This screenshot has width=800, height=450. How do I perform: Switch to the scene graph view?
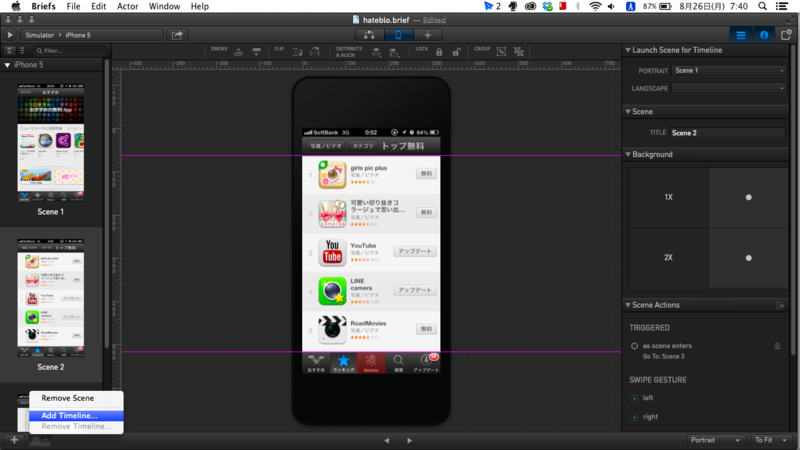point(369,35)
